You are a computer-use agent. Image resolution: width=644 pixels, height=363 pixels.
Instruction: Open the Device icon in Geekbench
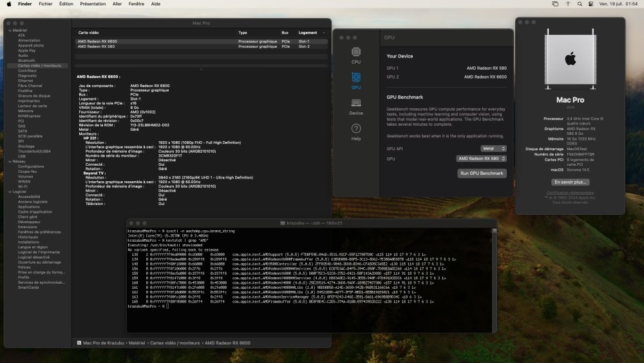[355, 106]
